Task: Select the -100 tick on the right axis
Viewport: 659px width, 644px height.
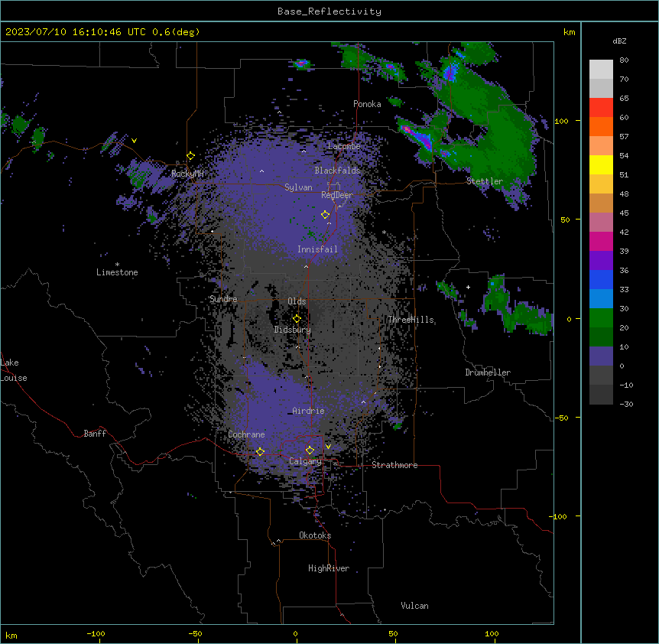Action: point(559,516)
